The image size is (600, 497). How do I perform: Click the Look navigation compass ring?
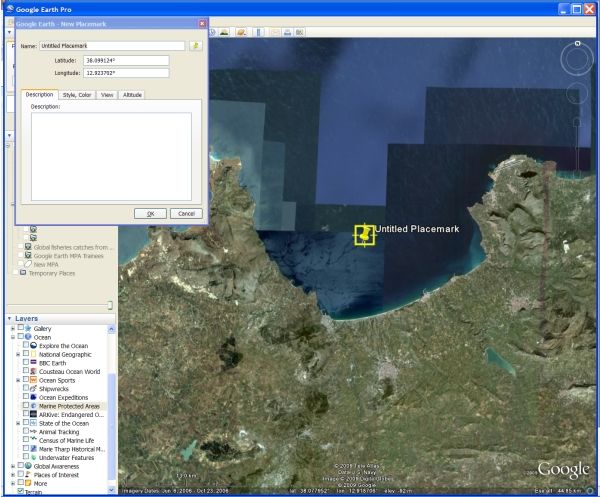pyautogui.click(x=577, y=59)
